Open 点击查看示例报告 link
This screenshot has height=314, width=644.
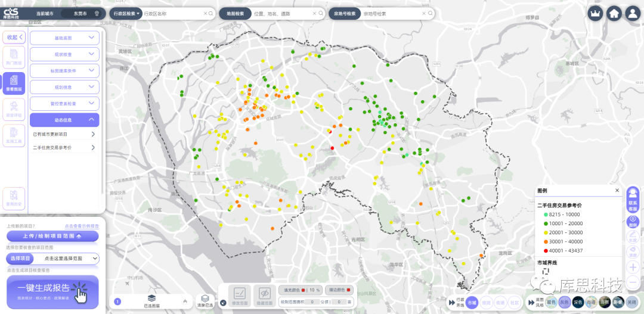pos(82,226)
